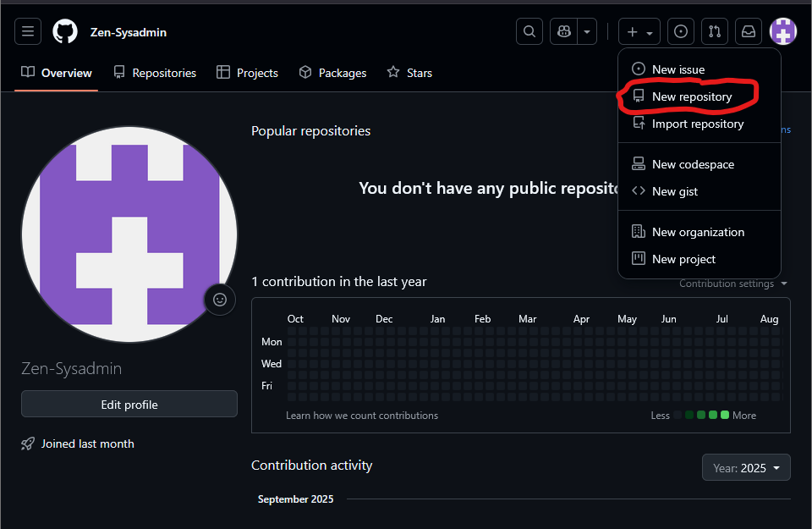
Task: Open the hamburger navigation menu
Action: point(28,32)
